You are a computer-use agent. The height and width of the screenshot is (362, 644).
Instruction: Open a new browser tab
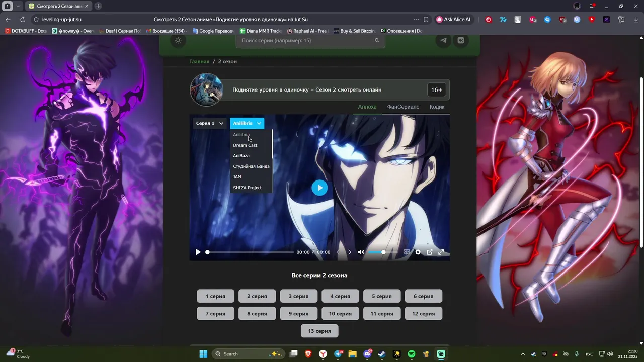click(x=98, y=6)
